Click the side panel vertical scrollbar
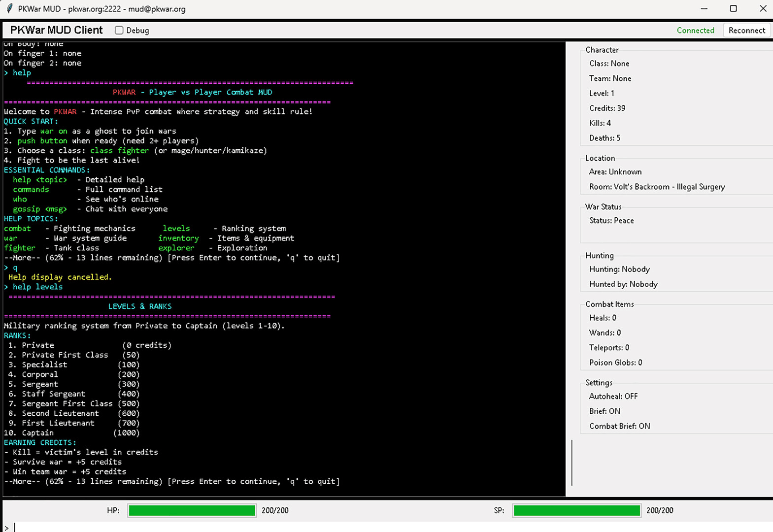This screenshot has height=532, width=773. (571, 463)
